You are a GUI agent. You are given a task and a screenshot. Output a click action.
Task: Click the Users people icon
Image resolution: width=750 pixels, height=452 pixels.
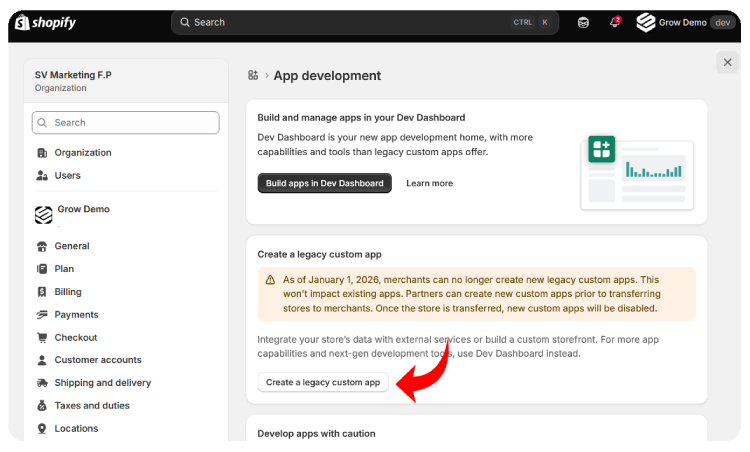click(42, 176)
